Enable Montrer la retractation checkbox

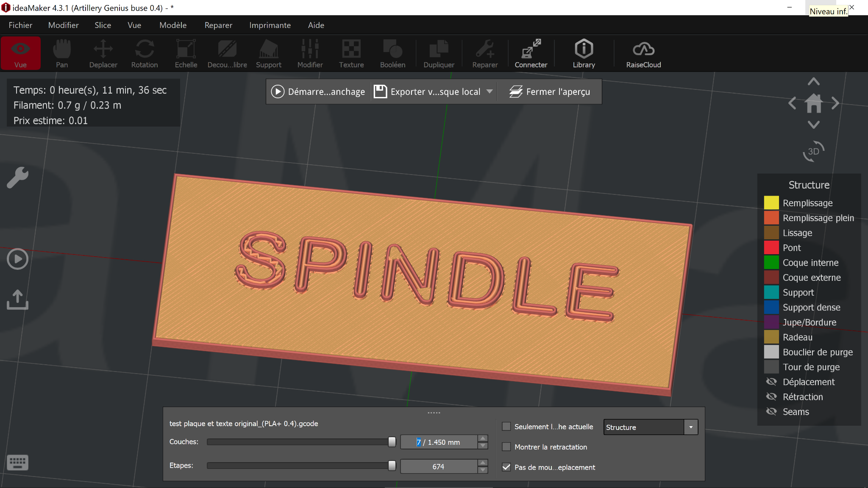(x=506, y=447)
